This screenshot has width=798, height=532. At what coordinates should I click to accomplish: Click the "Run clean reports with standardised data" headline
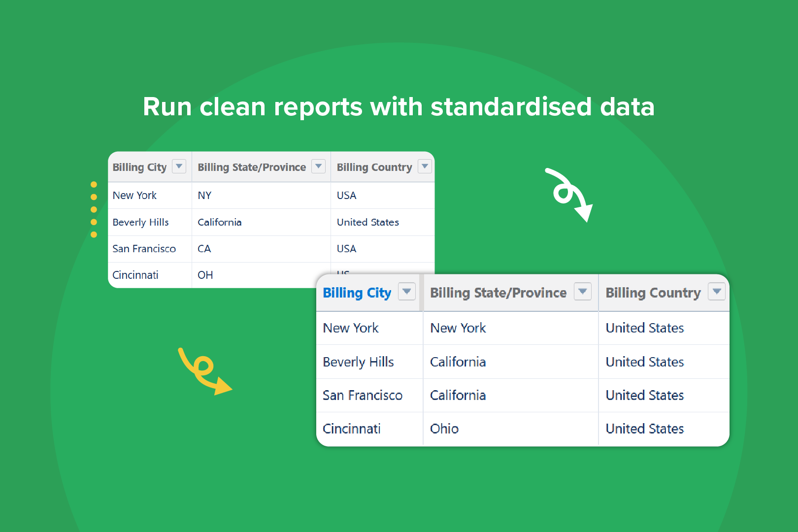pos(399,107)
